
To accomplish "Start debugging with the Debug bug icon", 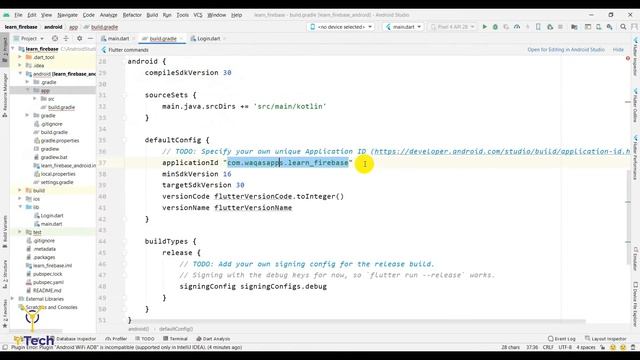I will [495, 27].
